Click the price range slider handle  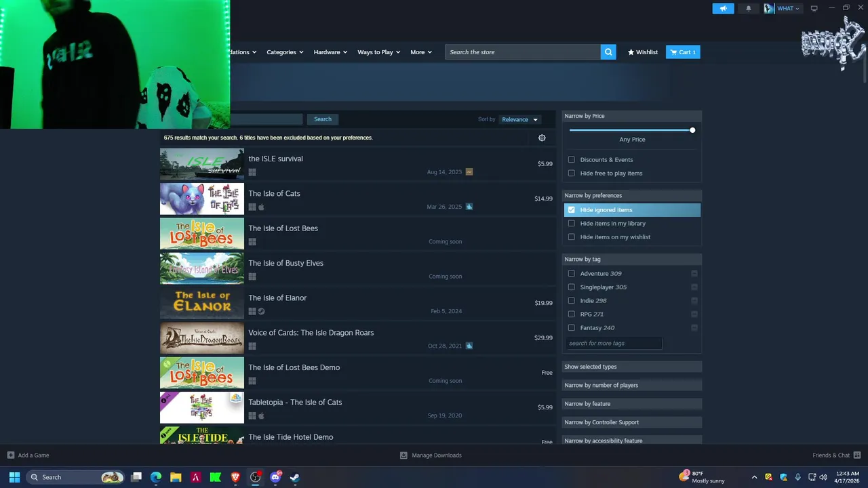[x=692, y=130]
